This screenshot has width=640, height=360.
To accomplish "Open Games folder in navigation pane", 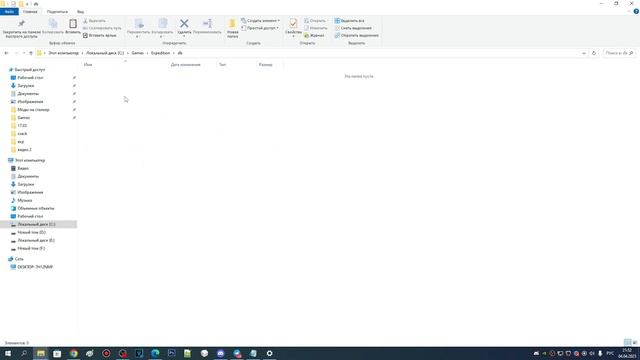I will [24, 118].
